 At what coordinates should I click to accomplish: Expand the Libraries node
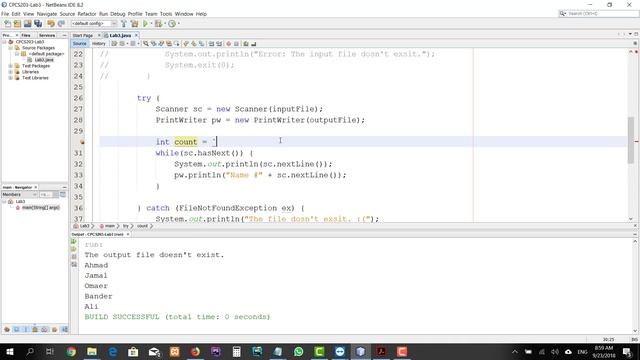tap(11, 72)
